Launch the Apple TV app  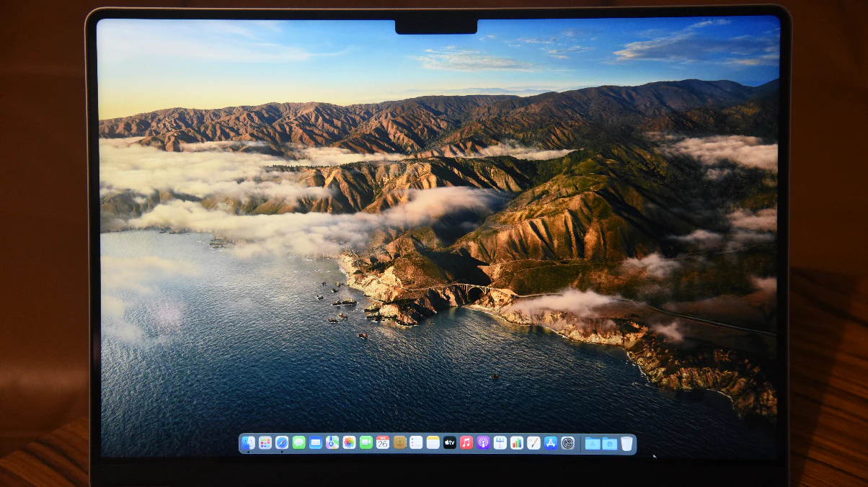450,443
